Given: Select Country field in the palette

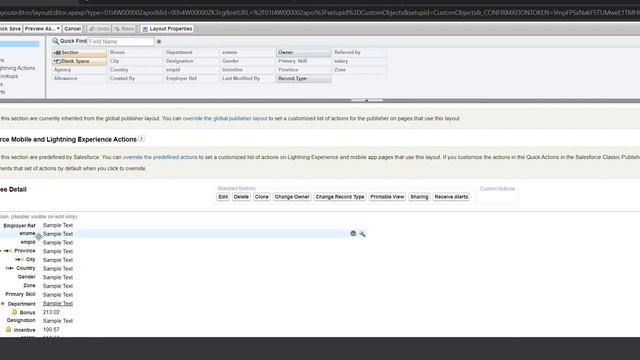Looking at the screenshot, I should point(135,70).
